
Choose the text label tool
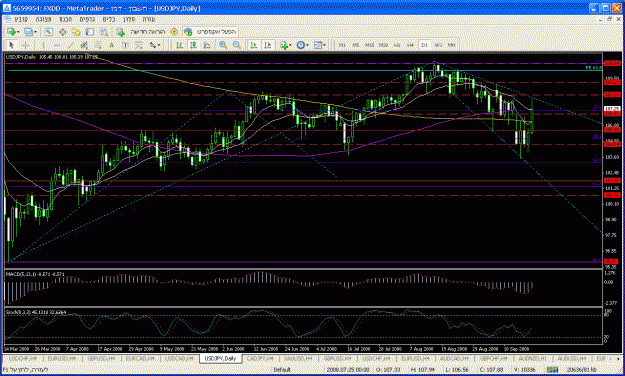125,45
